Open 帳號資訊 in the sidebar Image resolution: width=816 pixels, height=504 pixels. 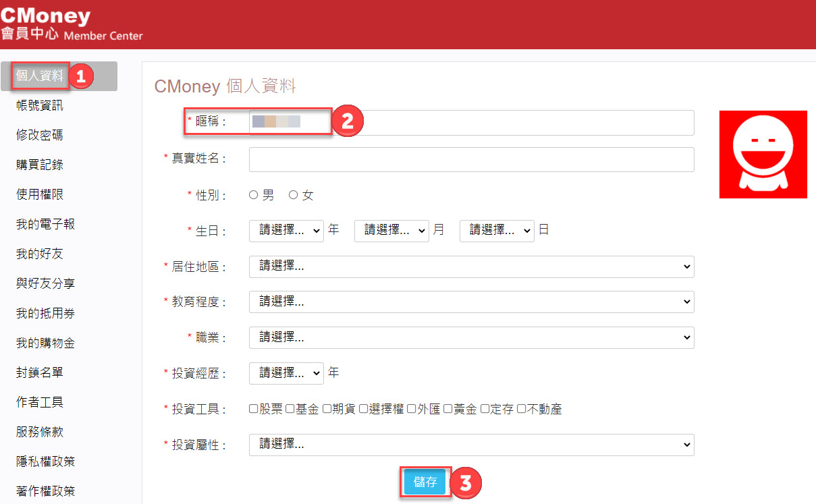(x=40, y=105)
